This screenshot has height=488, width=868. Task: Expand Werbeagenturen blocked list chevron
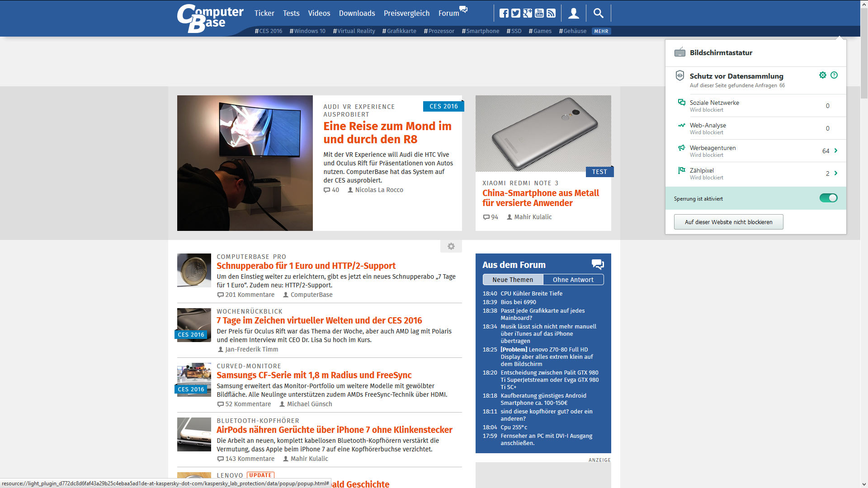click(x=835, y=150)
